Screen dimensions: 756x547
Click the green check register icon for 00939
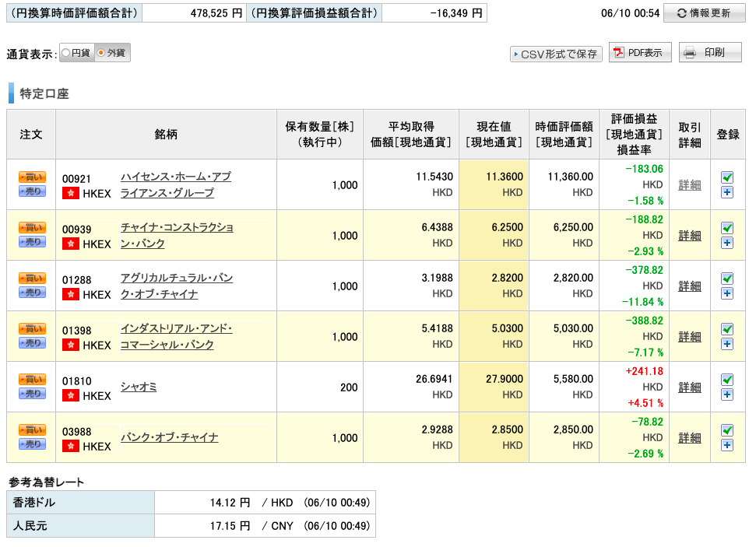click(727, 228)
